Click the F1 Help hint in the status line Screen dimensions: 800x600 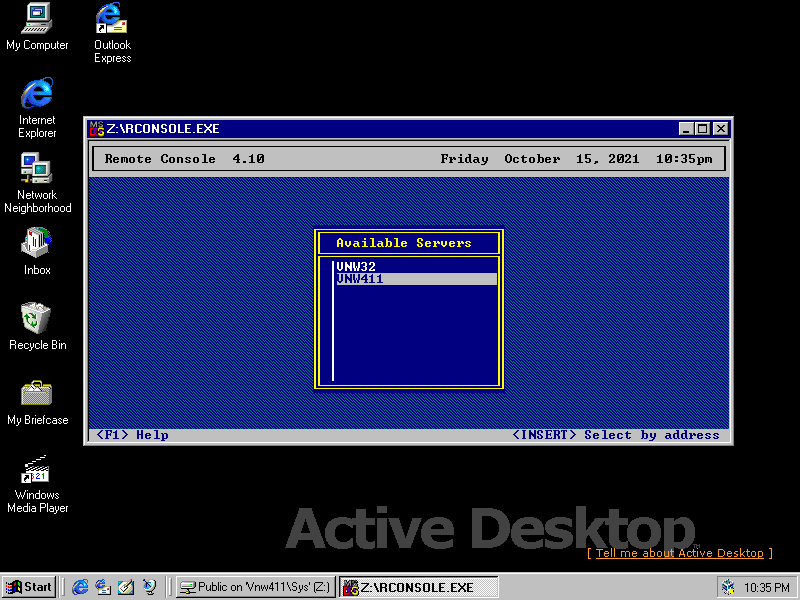(133, 435)
